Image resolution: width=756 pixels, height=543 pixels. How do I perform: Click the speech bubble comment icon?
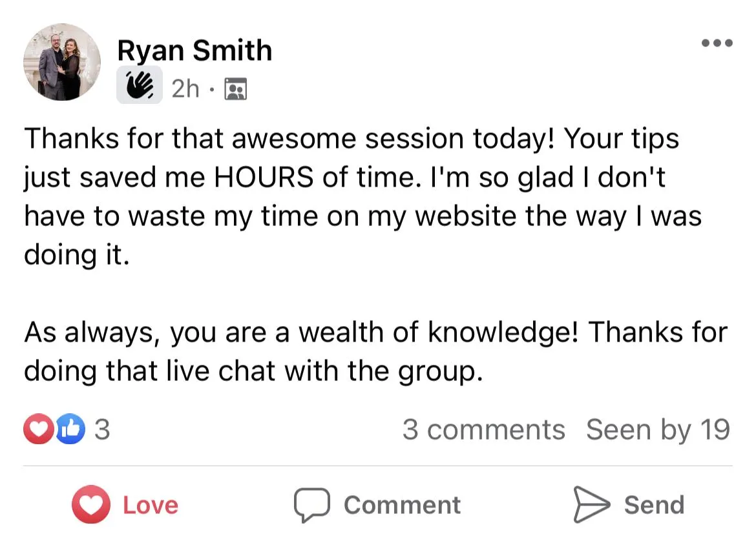pyautogui.click(x=312, y=505)
